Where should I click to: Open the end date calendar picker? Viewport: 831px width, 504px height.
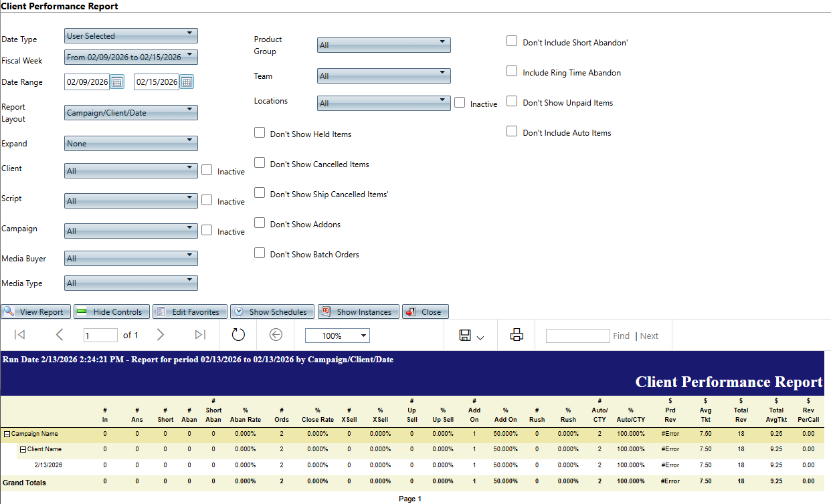[x=187, y=82]
